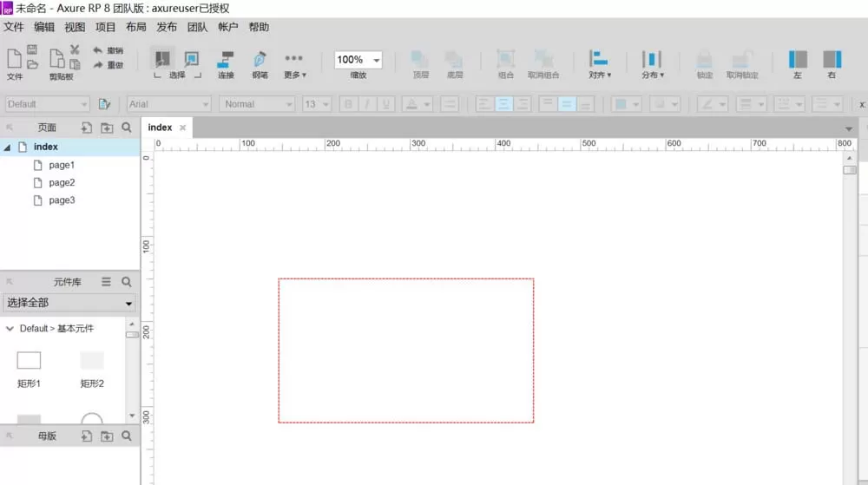
Task: Open the 发布 menu
Action: (x=166, y=27)
